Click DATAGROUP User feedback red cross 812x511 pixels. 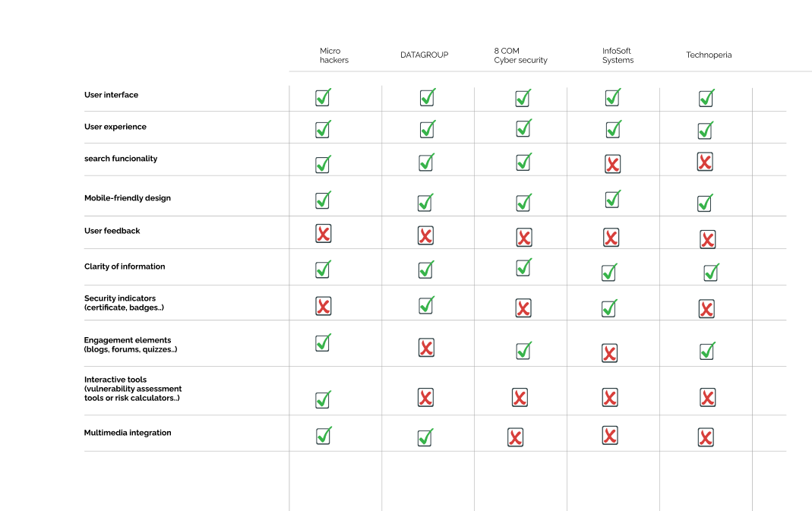425,235
